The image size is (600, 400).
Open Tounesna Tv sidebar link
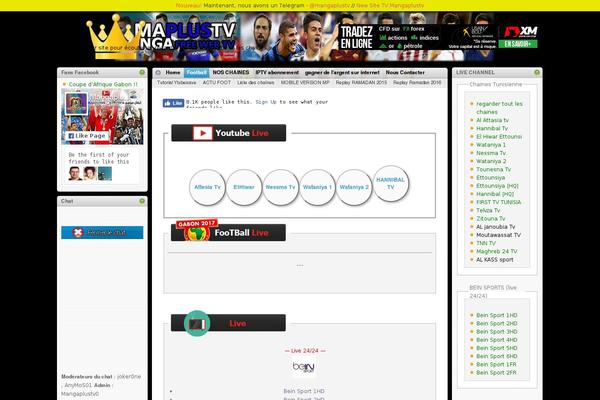[493, 169]
